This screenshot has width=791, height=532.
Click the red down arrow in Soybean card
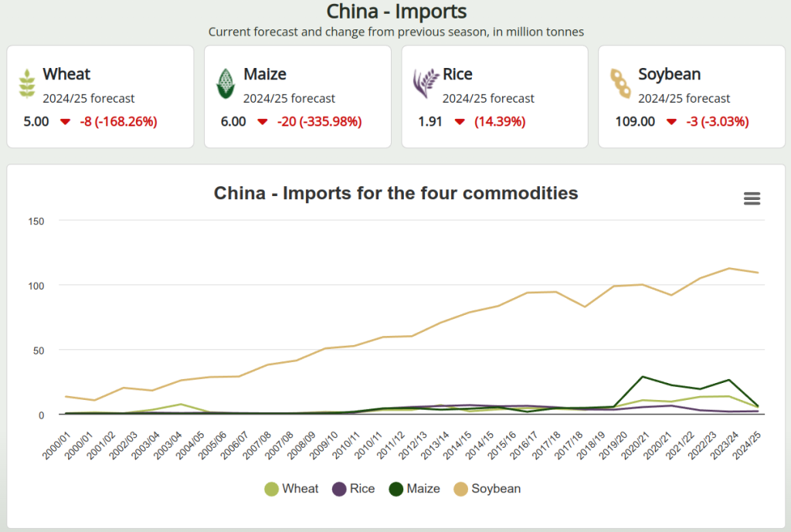[671, 122]
